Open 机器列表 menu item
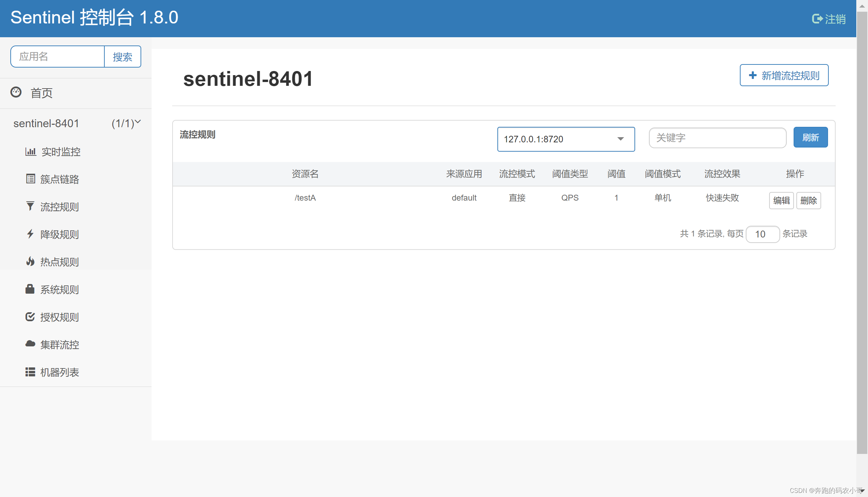Viewport: 868px width, 497px height. pos(60,372)
